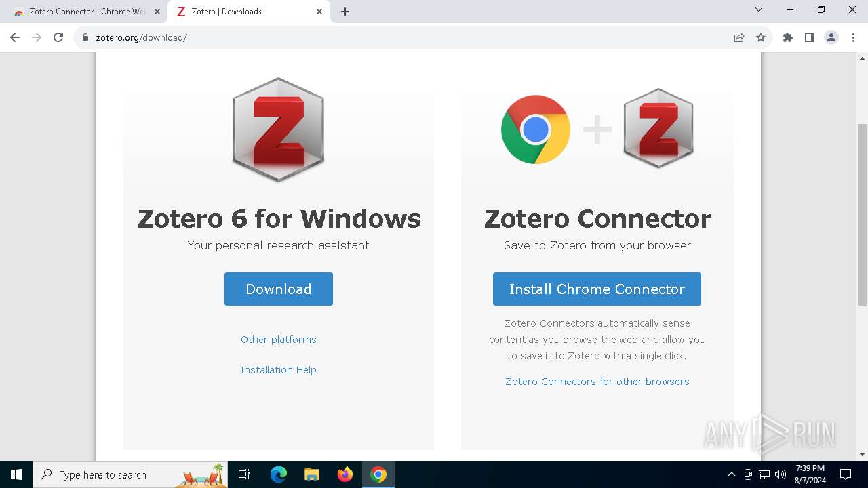Click the large Chrome logo image
This screenshot has width=868, height=488.
(x=536, y=129)
